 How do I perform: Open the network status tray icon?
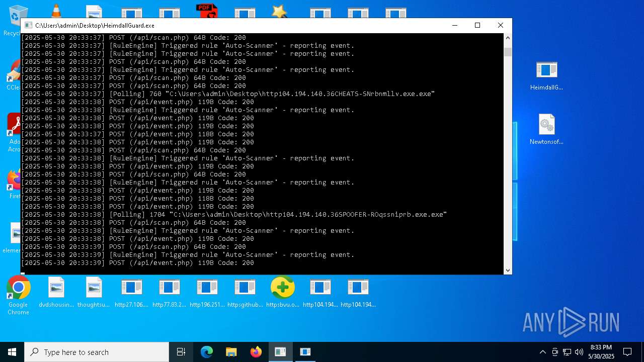point(567,352)
